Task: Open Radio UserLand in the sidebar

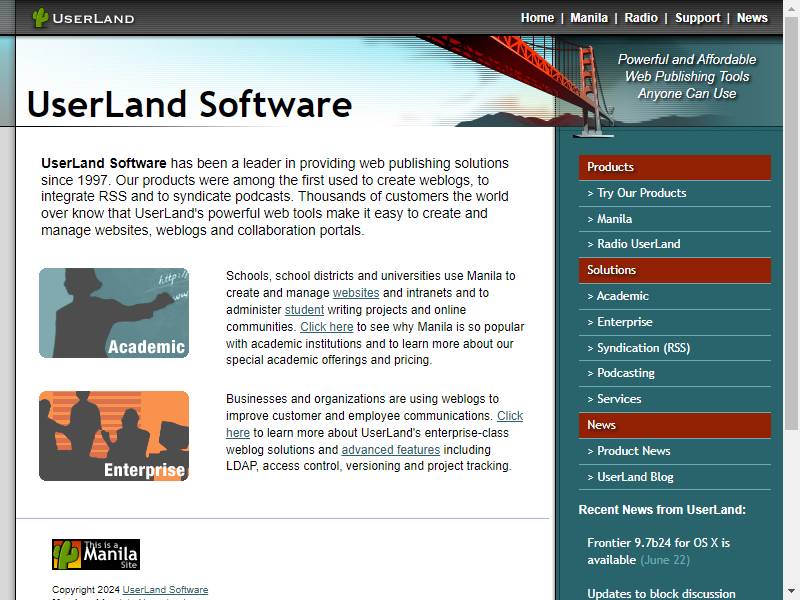Action: 674,244
